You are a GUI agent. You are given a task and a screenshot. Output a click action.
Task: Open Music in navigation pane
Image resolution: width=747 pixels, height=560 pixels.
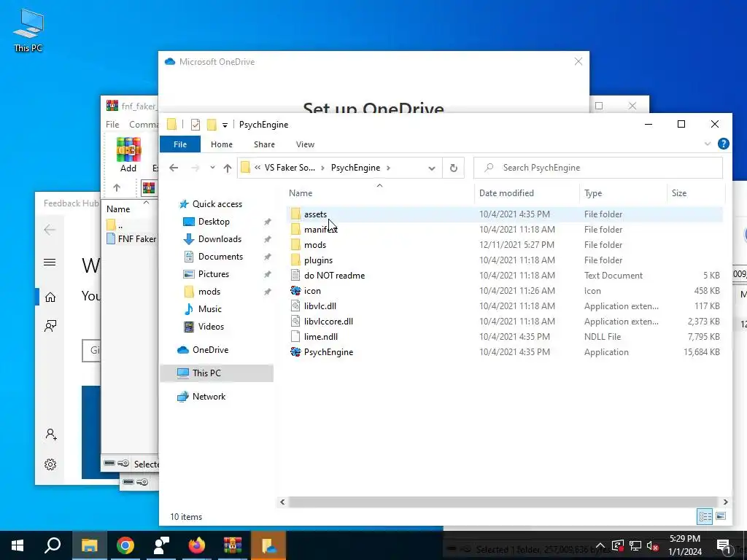click(x=209, y=309)
